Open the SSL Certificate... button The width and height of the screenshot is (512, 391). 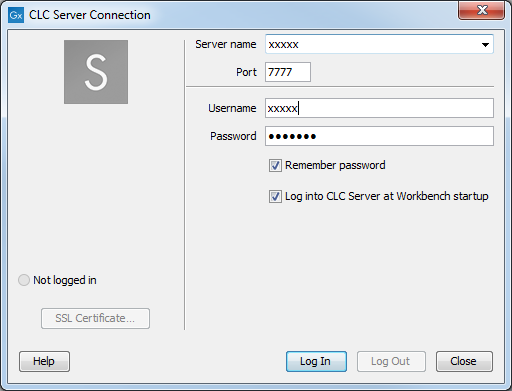[95, 318]
